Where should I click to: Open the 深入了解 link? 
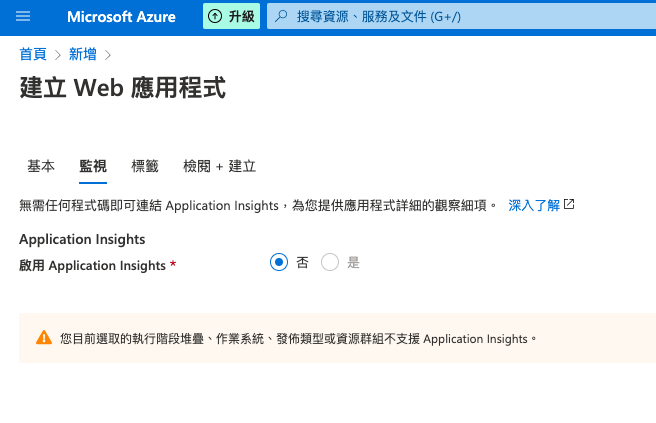tap(534, 205)
